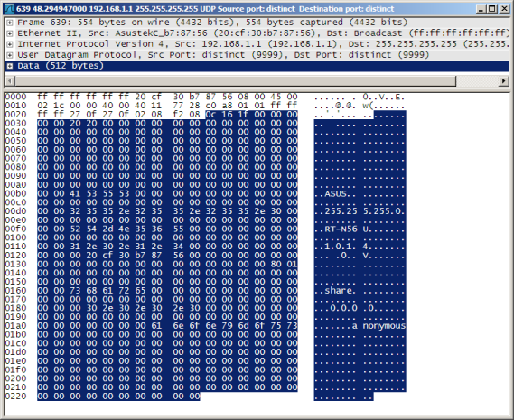514x420 pixels.
Task: Click offset 00b0 in the hex dump
Action: (x=15, y=194)
